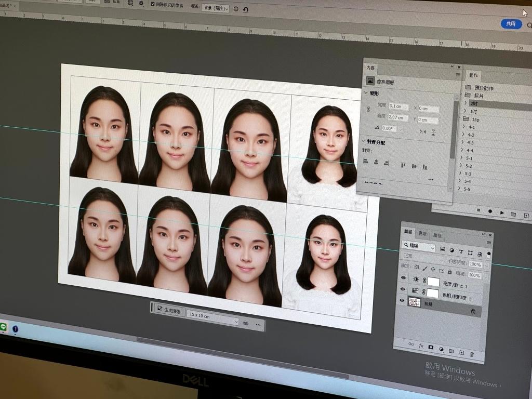532x399 pixels.
Task: Expand the 4-1 action
Action: [463, 126]
